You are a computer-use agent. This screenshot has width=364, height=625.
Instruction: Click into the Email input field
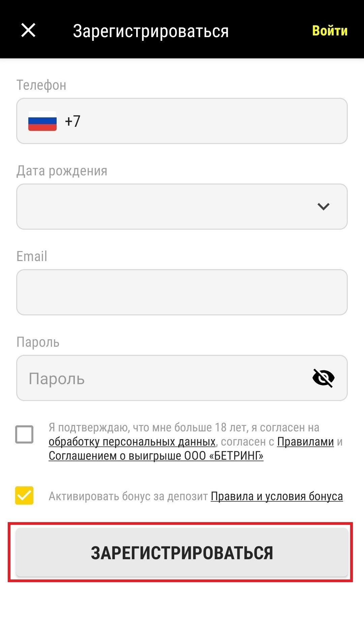pyautogui.click(x=182, y=292)
